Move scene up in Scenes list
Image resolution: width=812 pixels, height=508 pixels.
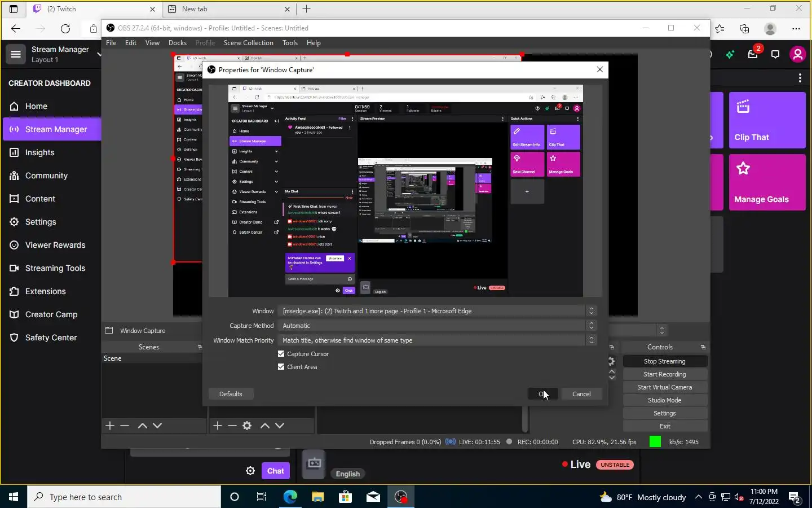tap(143, 426)
